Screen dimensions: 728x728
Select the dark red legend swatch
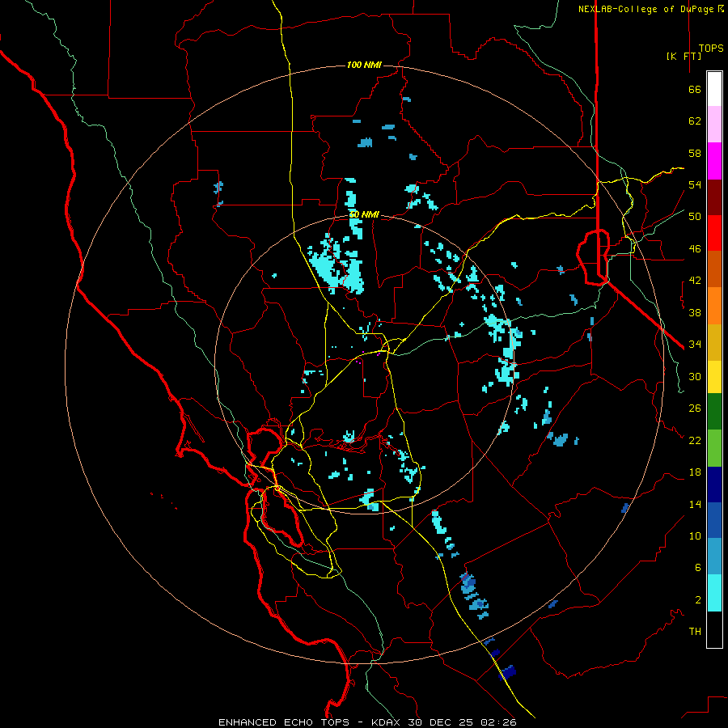(x=714, y=197)
